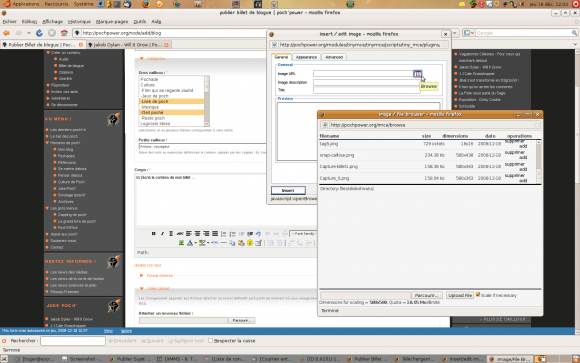Click the Underline icon in the editor toolbar
This screenshot has width=580, height=363.
(x=171, y=233)
